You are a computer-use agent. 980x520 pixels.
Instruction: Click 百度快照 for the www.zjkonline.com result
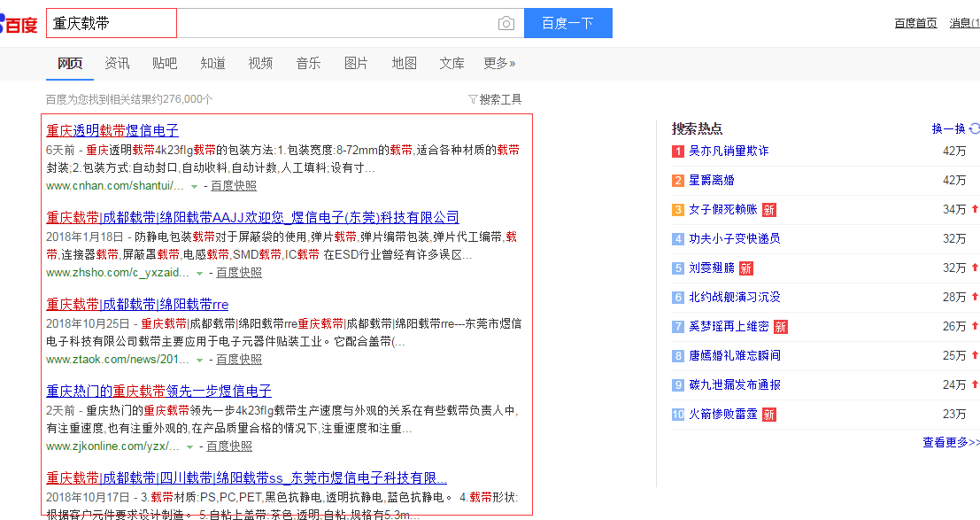point(229,446)
